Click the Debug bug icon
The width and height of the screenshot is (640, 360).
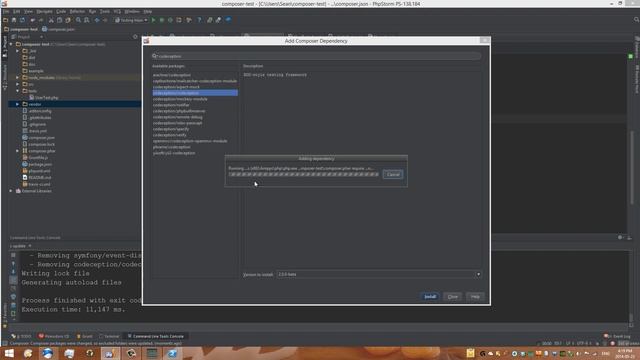tap(162, 20)
